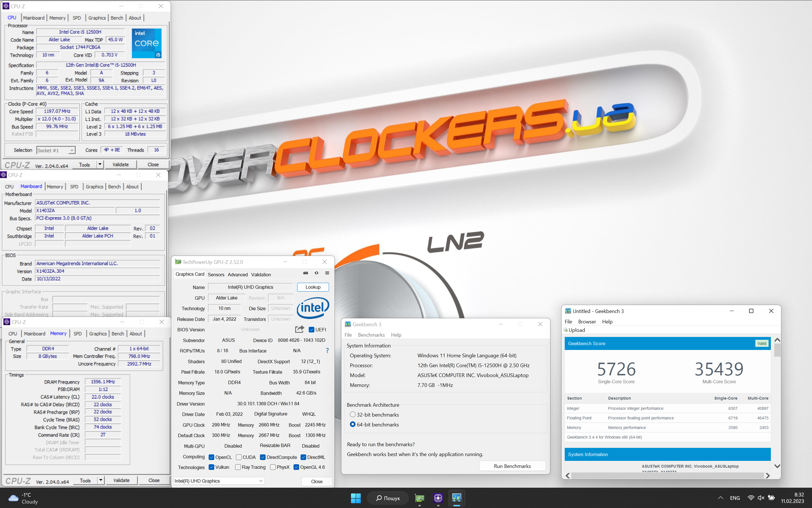Open the weather widget showing -1°C Cloudy
The height and width of the screenshot is (508, 812).
tap(23, 498)
